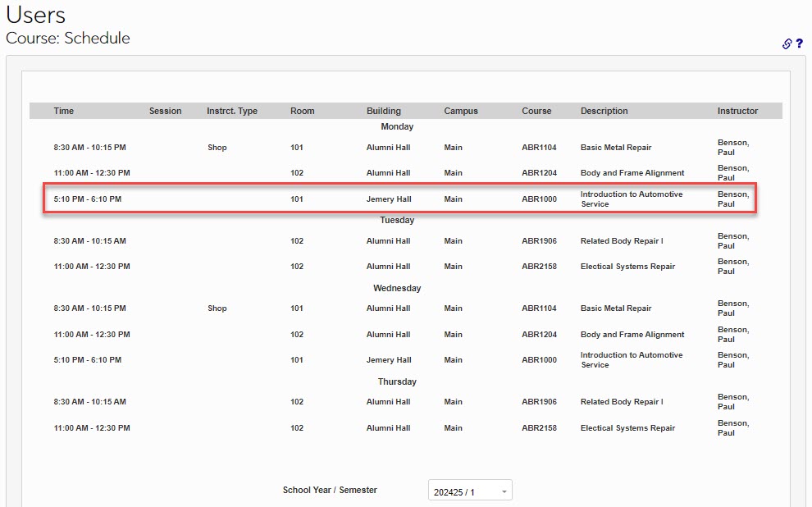Click the Course column header

[x=536, y=111]
